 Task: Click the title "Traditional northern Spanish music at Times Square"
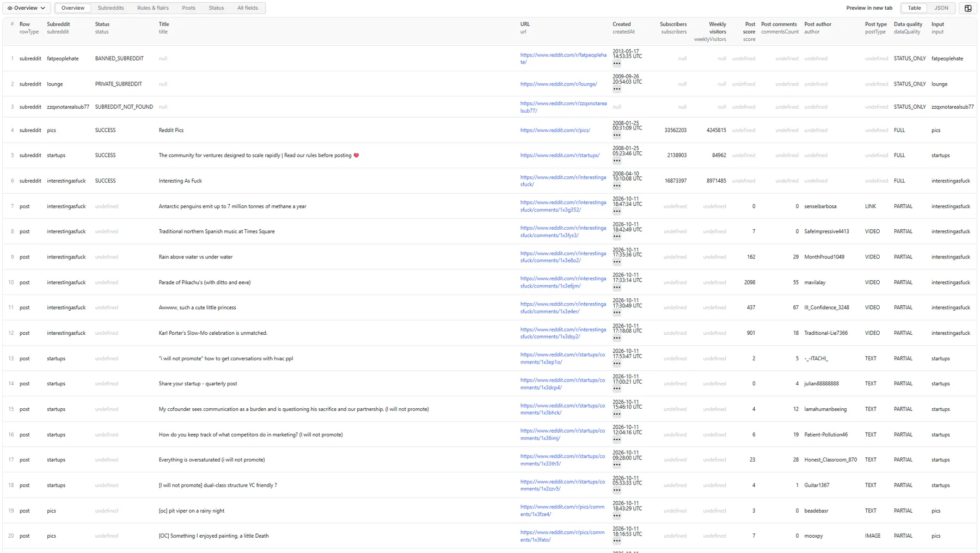click(x=217, y=232)
